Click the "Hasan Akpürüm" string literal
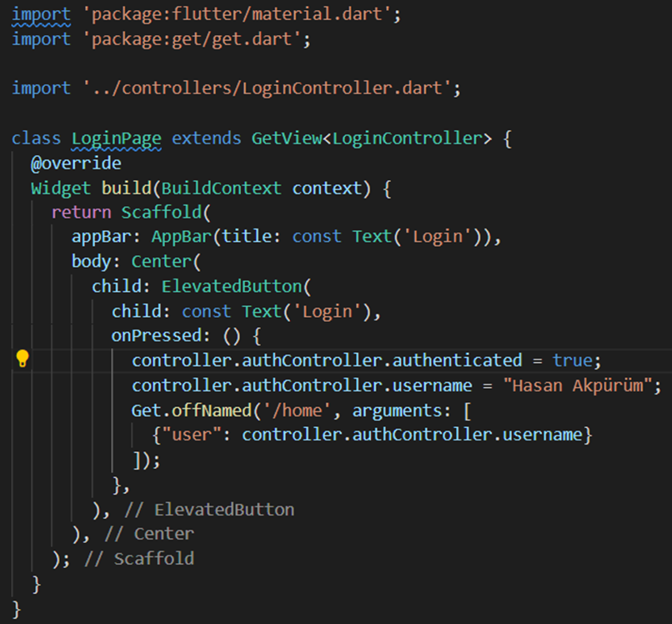This screenshot has width=672, height=624. click(x=578, y=385)
